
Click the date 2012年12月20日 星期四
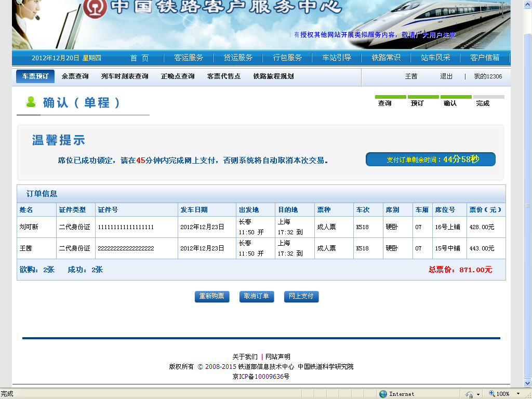66,58
